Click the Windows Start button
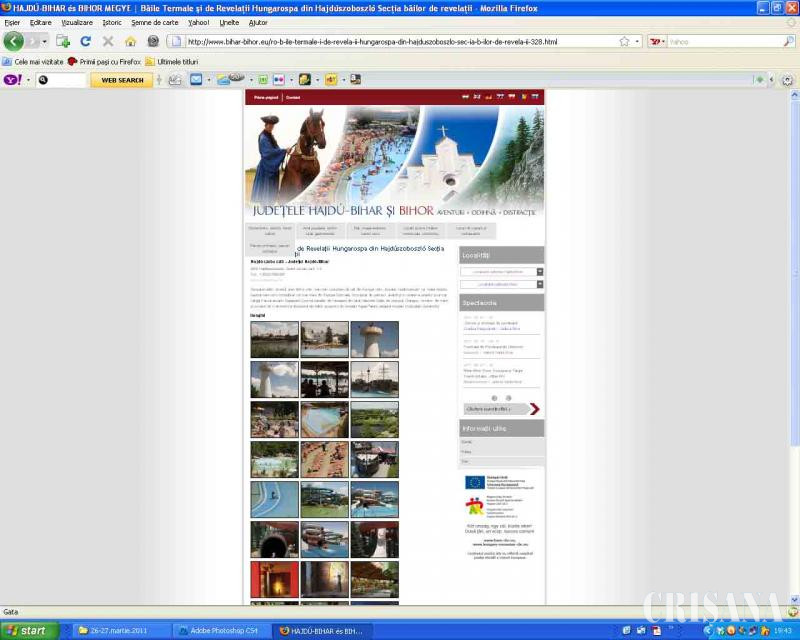The image size is (800, 640). point(28,631)
